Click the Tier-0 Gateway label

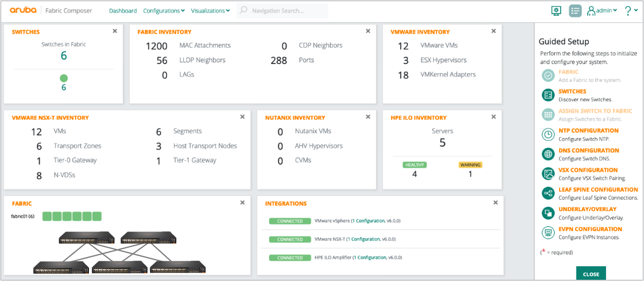75,160
